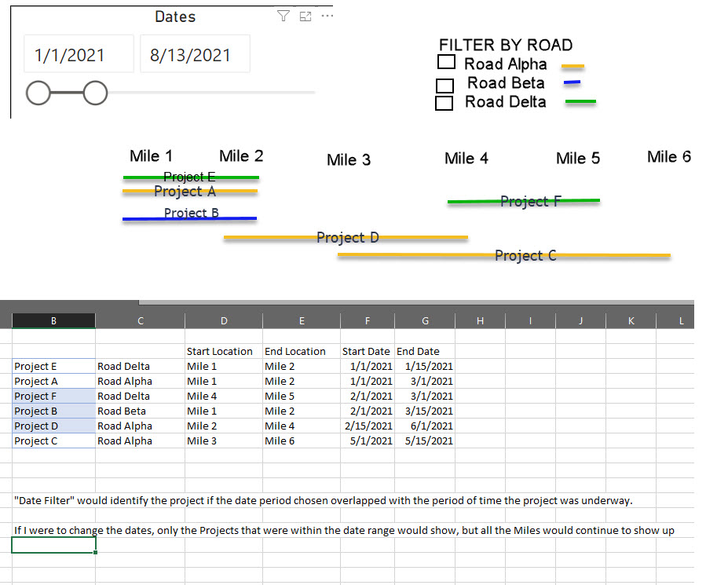Click the start date field 1/1/2021
Image resolution: width=728 pixels, height=585 pixels.
click(x=79, y=54)
